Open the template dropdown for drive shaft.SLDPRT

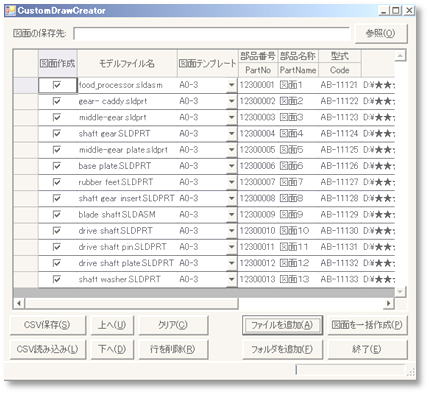pos(232,230)
